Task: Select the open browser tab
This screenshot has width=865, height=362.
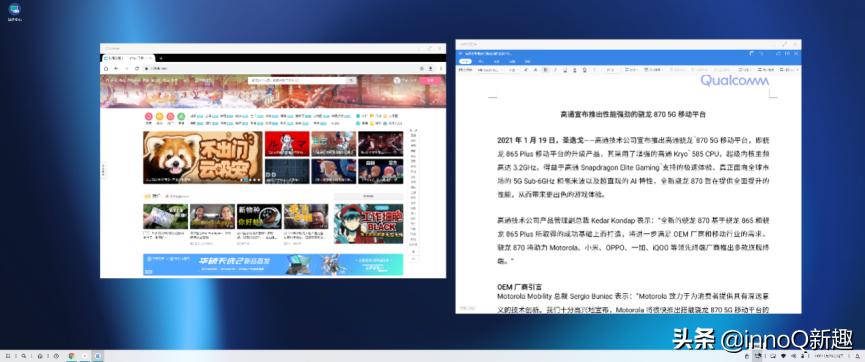Action: [129, 58]
